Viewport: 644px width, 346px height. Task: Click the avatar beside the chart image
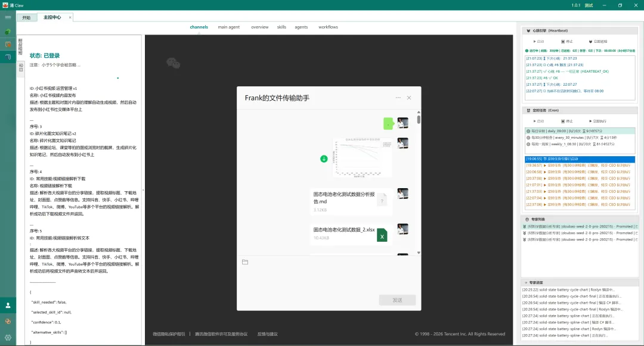pos(403,143)
